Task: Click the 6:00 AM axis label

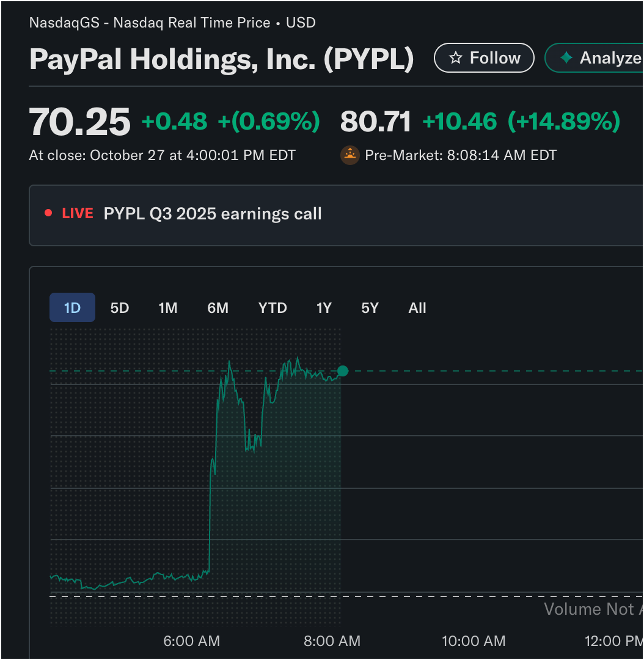Action: point(191,641)
